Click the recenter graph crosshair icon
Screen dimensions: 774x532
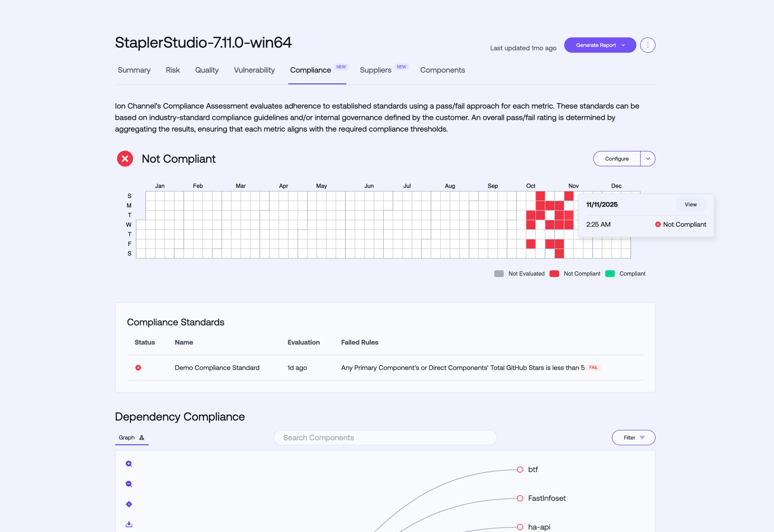[129, 504]
